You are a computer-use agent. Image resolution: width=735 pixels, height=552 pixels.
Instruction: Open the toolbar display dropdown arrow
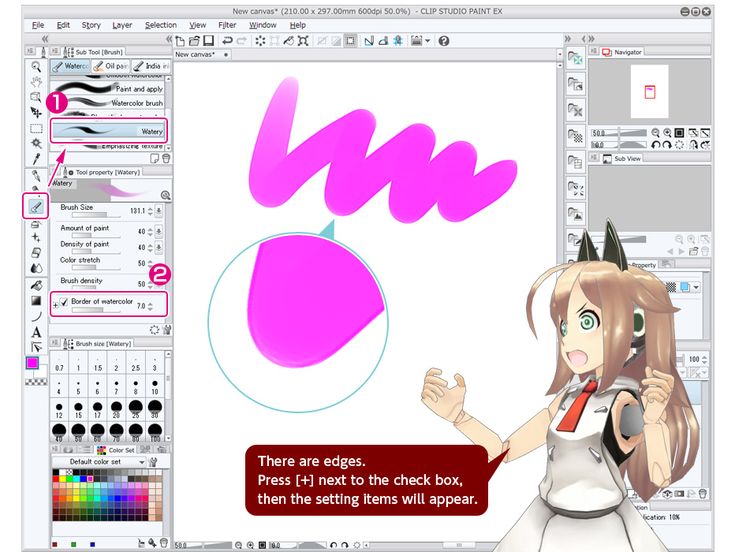428,41
